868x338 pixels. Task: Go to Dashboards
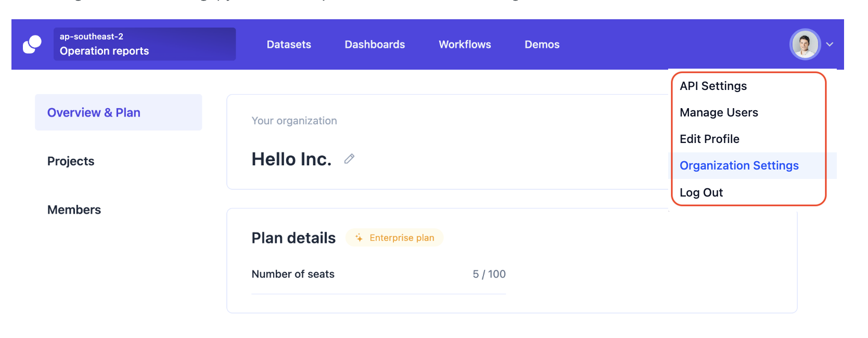pos(375,45)
